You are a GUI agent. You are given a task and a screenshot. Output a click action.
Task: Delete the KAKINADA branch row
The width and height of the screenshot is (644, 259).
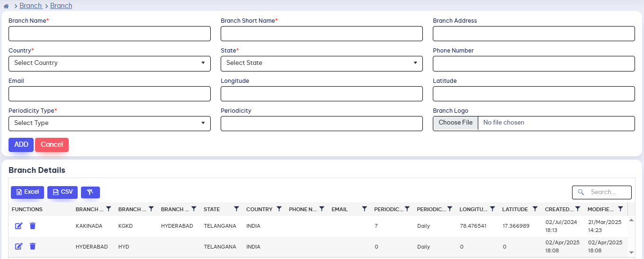point(33,226)
